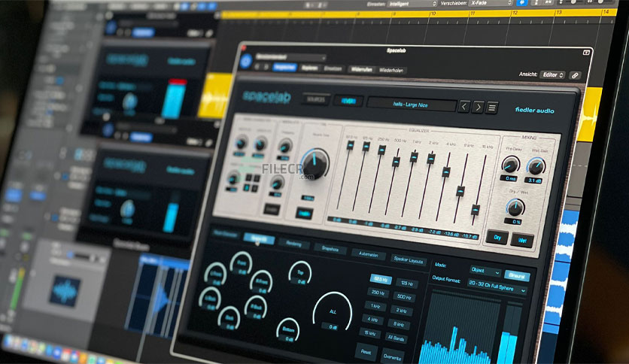Select the 16 kHz band button

369,333
